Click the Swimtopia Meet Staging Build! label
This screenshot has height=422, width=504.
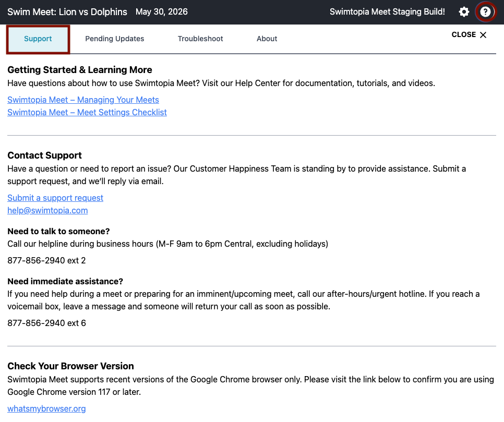click(x=387, y=12)
